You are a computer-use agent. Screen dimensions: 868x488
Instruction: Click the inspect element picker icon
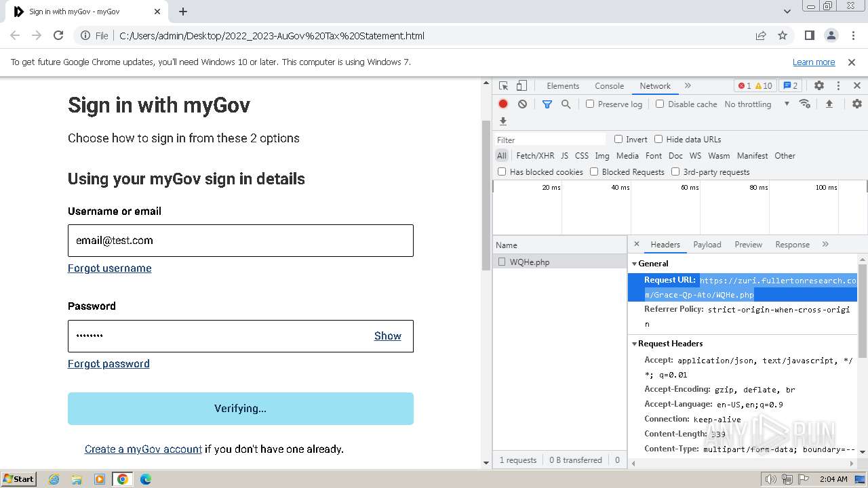(x=503, y=86)
